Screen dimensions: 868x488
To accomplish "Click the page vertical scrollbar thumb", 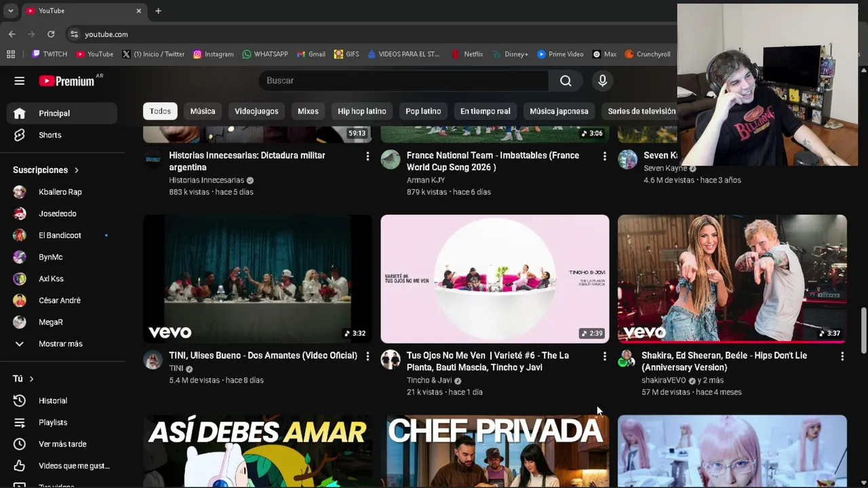I will tap(863, 330).
